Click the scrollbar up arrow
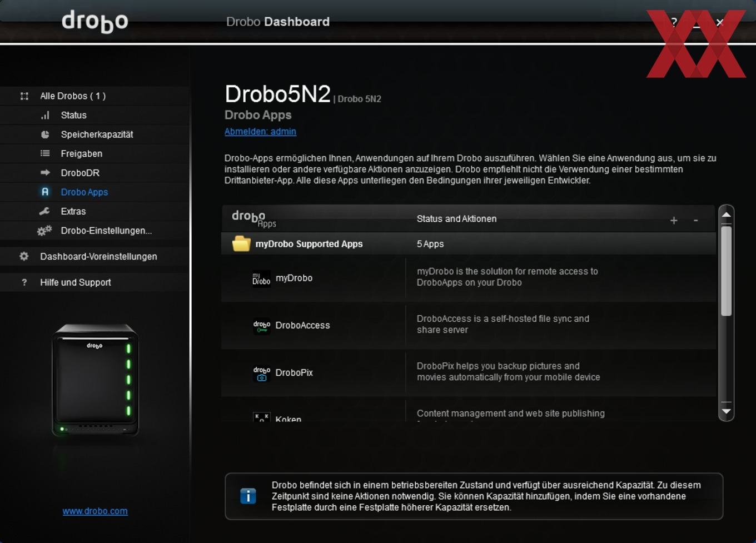 tap(726, 215)
